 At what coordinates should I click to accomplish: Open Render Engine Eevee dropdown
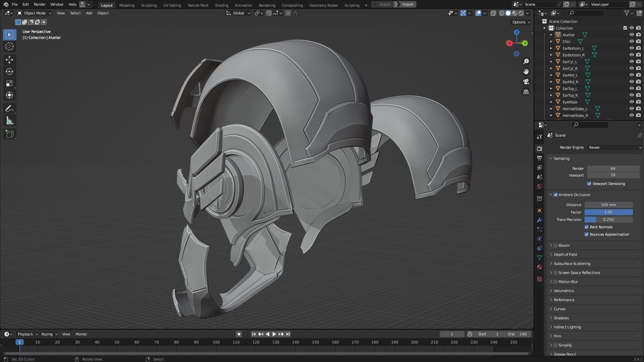point(614,147)
